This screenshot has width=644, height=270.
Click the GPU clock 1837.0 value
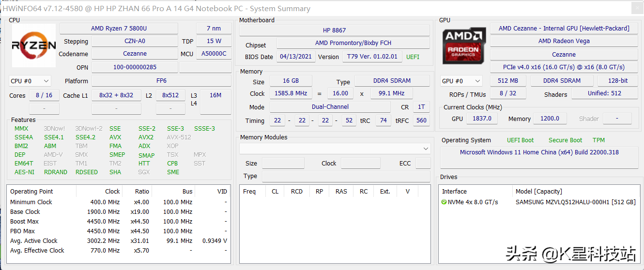click(482, 119)
